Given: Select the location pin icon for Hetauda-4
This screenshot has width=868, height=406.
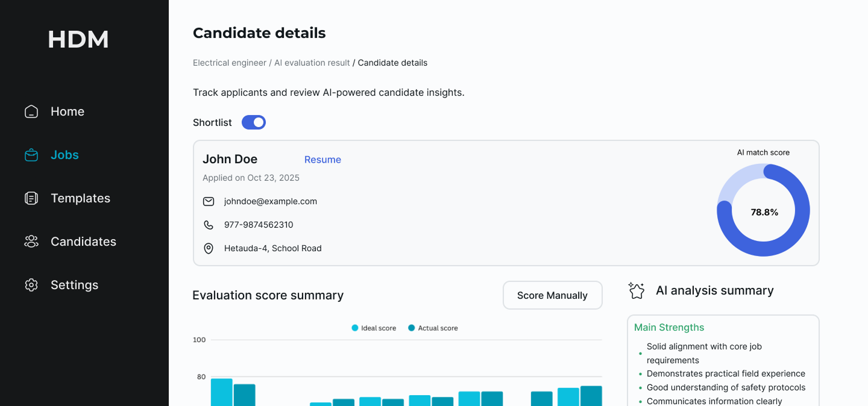Looking at the screenshot, I should click(x=209, y=248).
